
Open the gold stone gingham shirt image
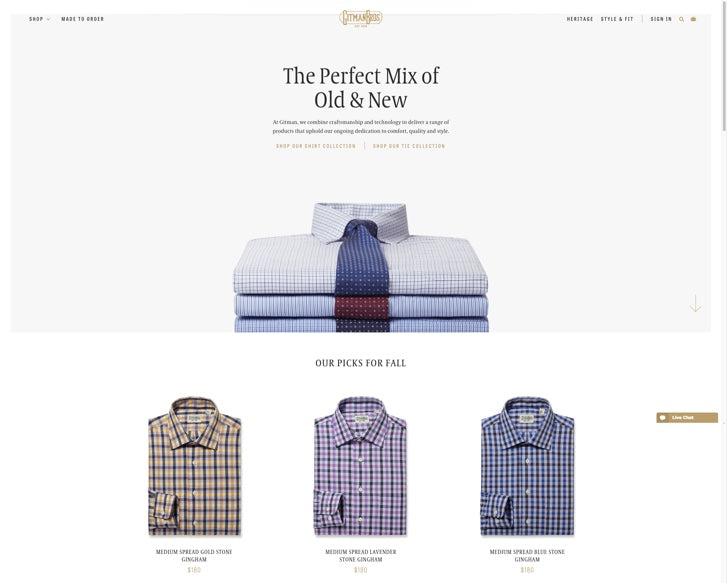click(x=194, y=466)
